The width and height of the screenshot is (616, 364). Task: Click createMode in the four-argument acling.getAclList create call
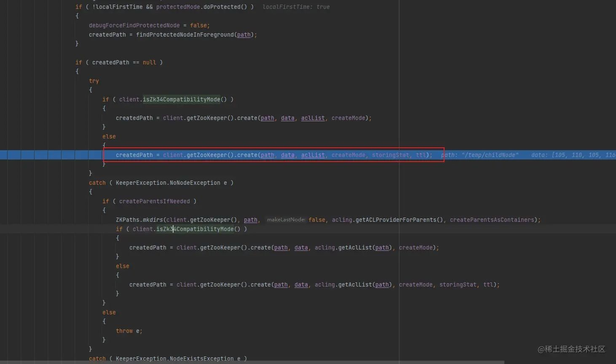415,247
